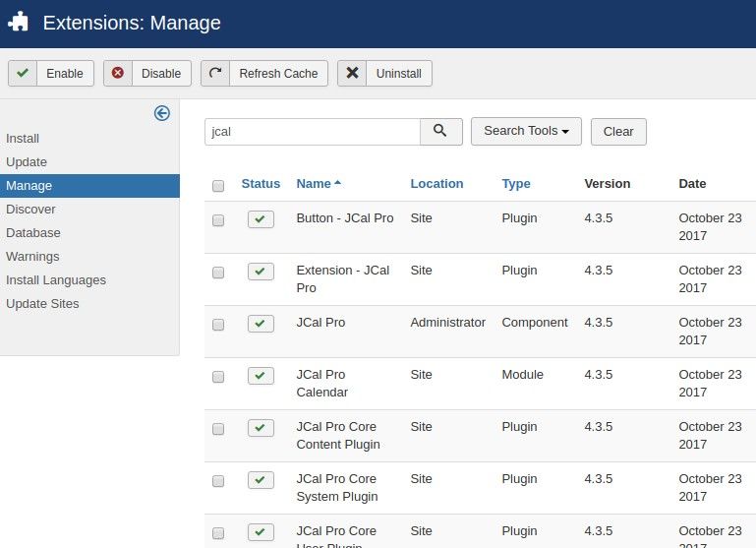Open Database in the sidebar
The width and height of the screenshot is (756, 548).
coord(33,233)
